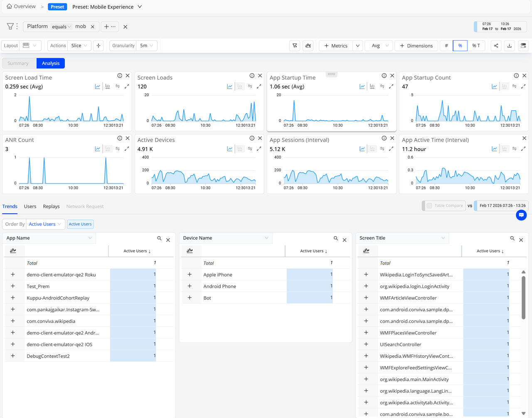This screenshot has height=418, width=532.
Task: Click the Metrics button
Action: point(336,46)
